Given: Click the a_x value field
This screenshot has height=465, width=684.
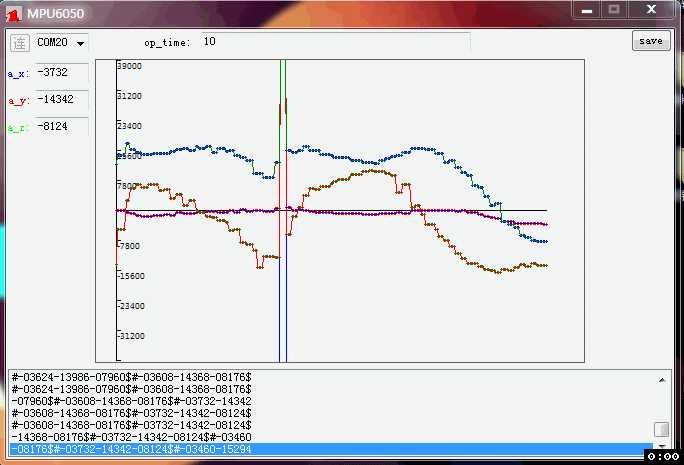Looking at the screenshot, I should pyautogui.click(x=62, y=72).
